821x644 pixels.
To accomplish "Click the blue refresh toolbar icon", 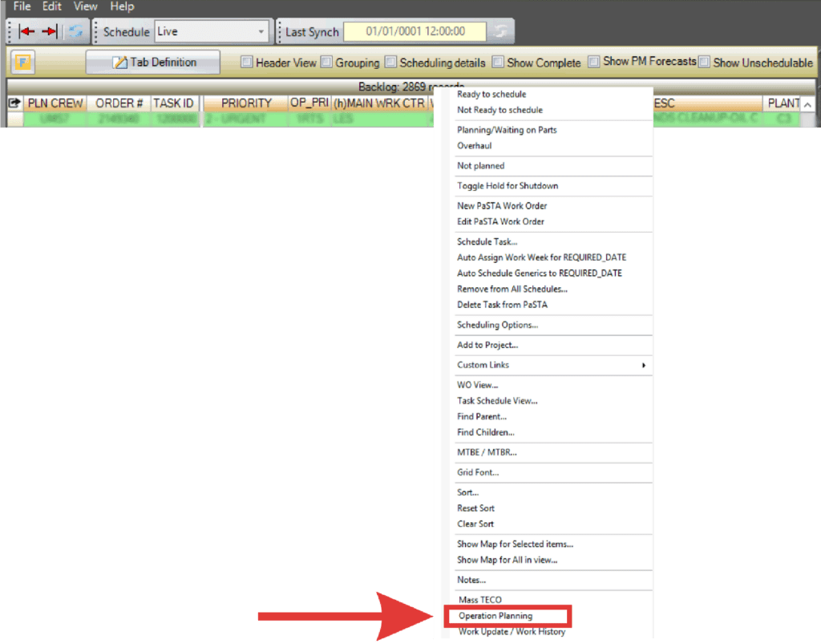I will (x=75, y=31).
